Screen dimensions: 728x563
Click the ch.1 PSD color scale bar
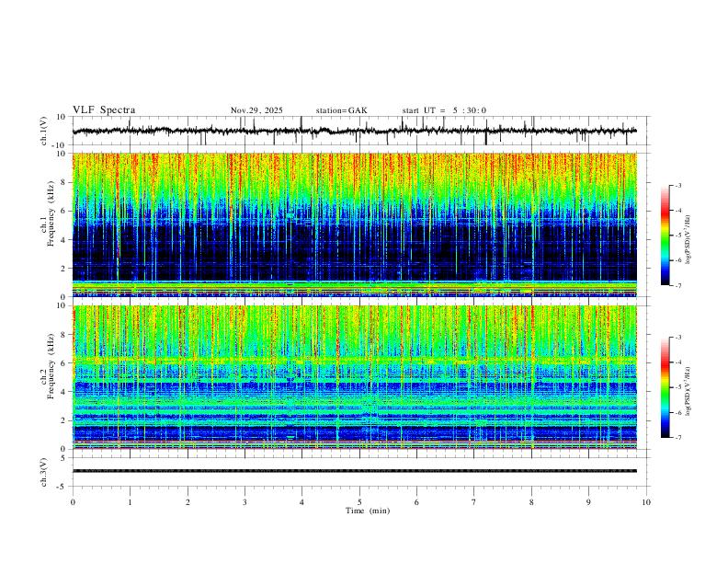[665, 236]
